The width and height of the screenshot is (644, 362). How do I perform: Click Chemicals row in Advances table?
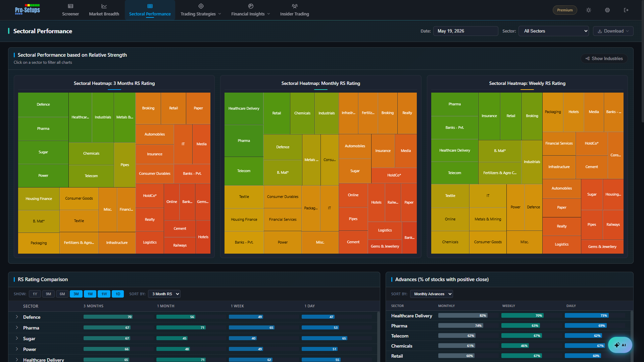click(x=508, y=346)
